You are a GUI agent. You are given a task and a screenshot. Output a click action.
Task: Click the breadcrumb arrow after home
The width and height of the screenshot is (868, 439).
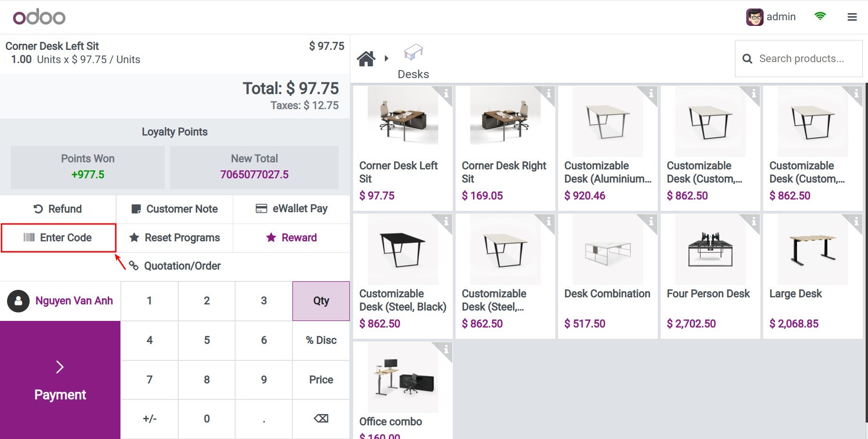[x=387, y=58]
